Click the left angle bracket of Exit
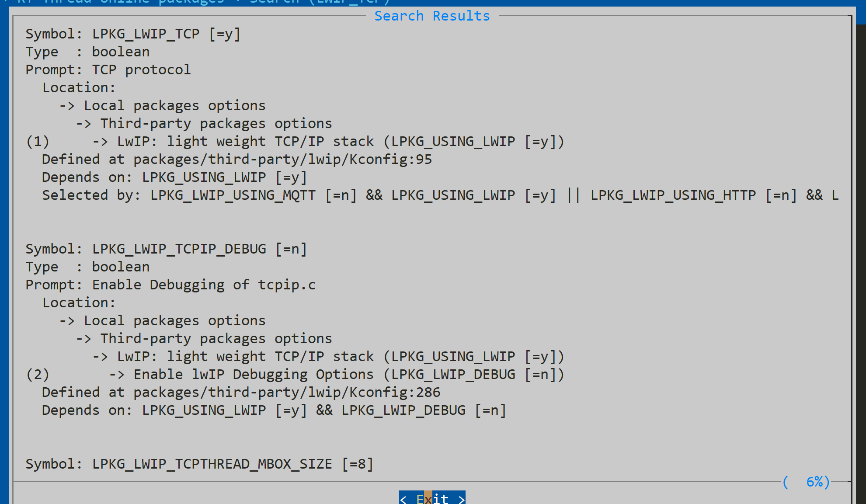 pos(403,499)
